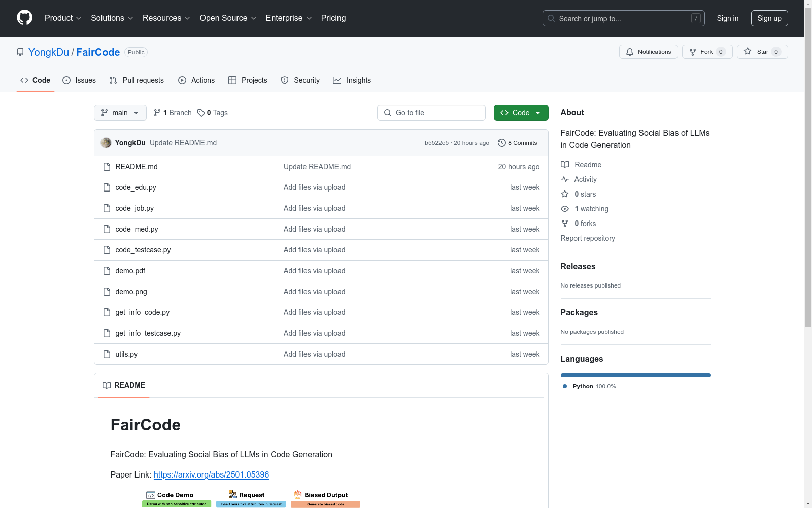Click the magnifier icon in the search bar
The height and width of the screenshot is (508, 812).
click(x=551, y=18)
